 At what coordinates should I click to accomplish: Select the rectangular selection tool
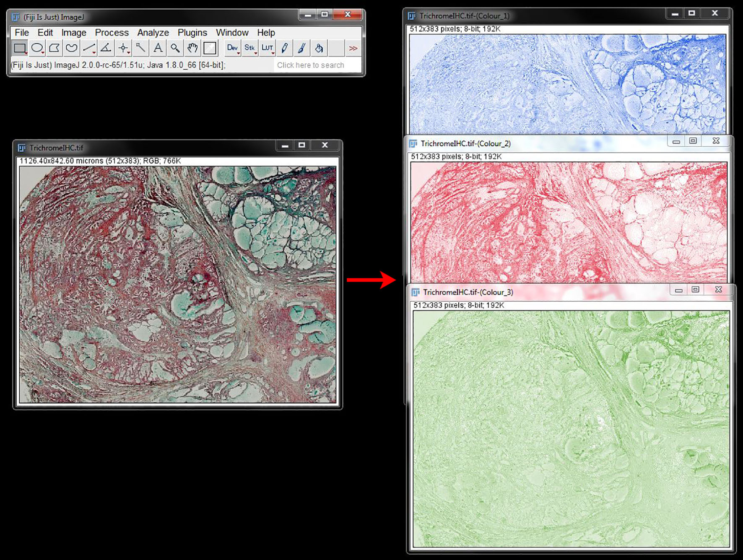pos(20,48)
